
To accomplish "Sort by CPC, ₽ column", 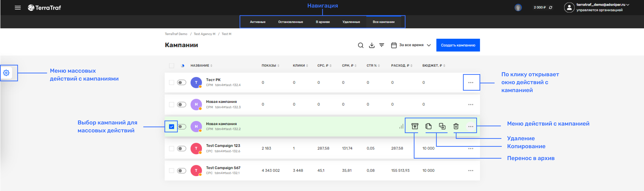I will click(324, 66).
